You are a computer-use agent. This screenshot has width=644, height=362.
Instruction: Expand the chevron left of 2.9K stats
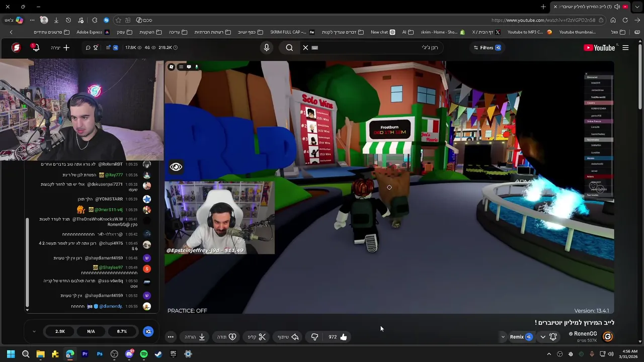coord(34,331)
